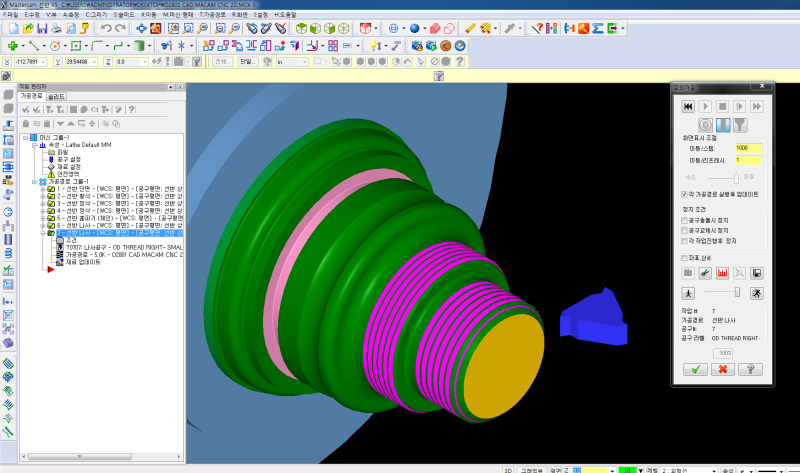Collapse the 머신 그룹-1 tree node
Viewport: 800px width, 473px height.
click(25, 136)
